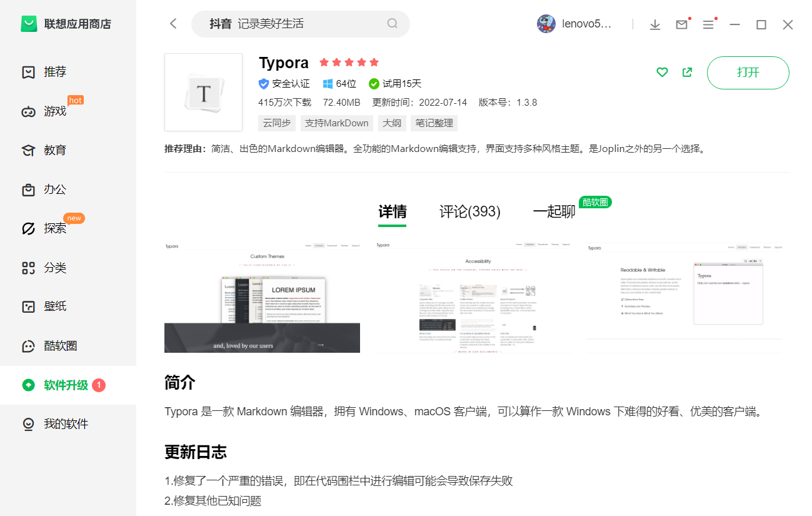Click the hot badge on 游戏
Screen dimensions: 812x516
click(76, 100)
